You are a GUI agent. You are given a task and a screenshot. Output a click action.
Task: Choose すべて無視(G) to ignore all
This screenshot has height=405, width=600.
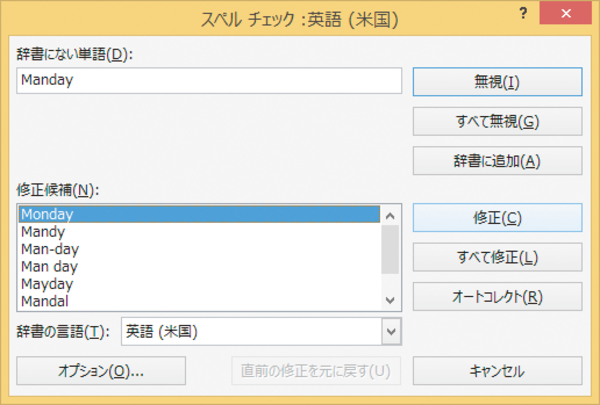pos(497,121)
